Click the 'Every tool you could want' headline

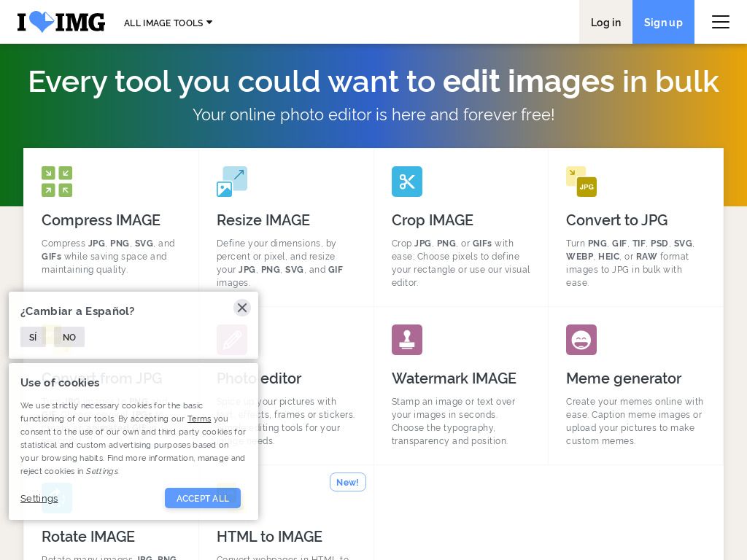click(373, 82)
